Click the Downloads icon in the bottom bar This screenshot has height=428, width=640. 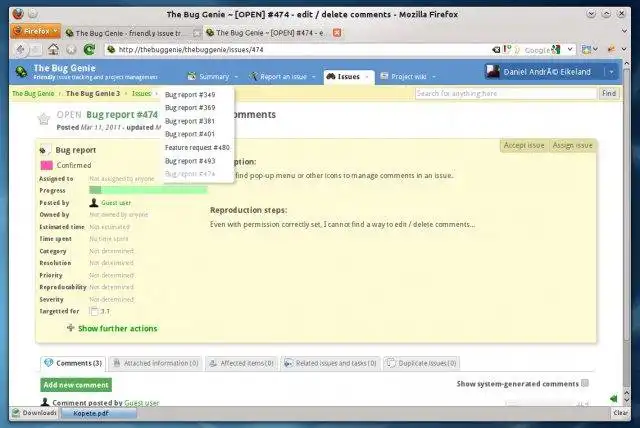[16, 413]
